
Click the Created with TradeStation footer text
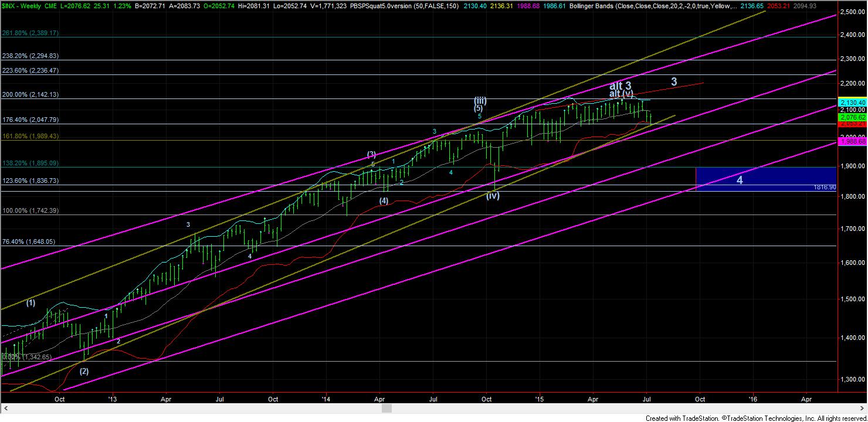click(x=755, y=418)
